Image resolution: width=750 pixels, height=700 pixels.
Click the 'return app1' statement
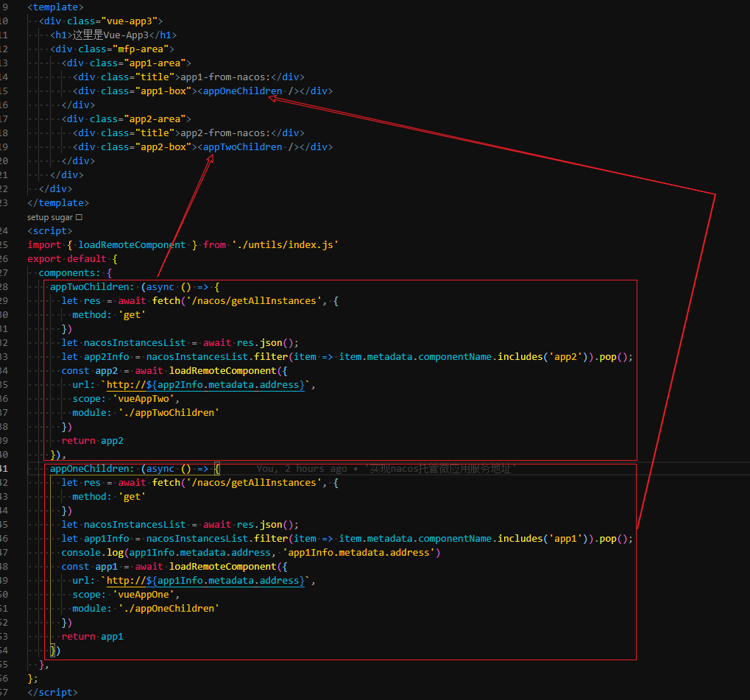click(92, 637)
